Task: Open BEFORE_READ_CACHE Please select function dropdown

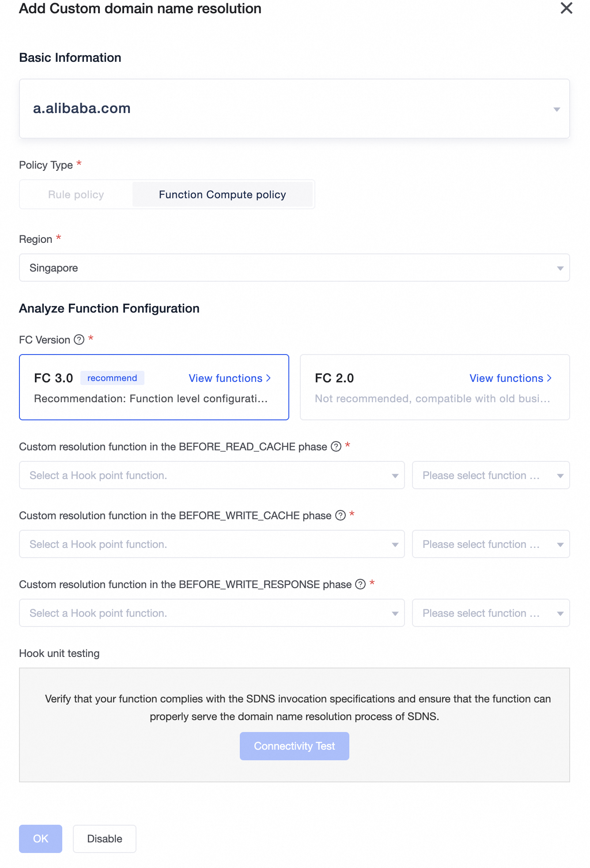Action: point(491,476)
